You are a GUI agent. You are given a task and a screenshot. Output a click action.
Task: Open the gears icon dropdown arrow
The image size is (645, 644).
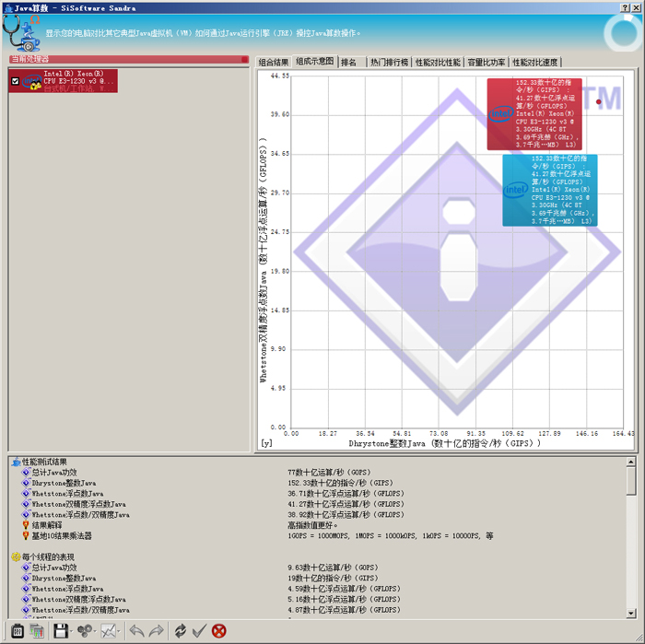tap(95, 631)
